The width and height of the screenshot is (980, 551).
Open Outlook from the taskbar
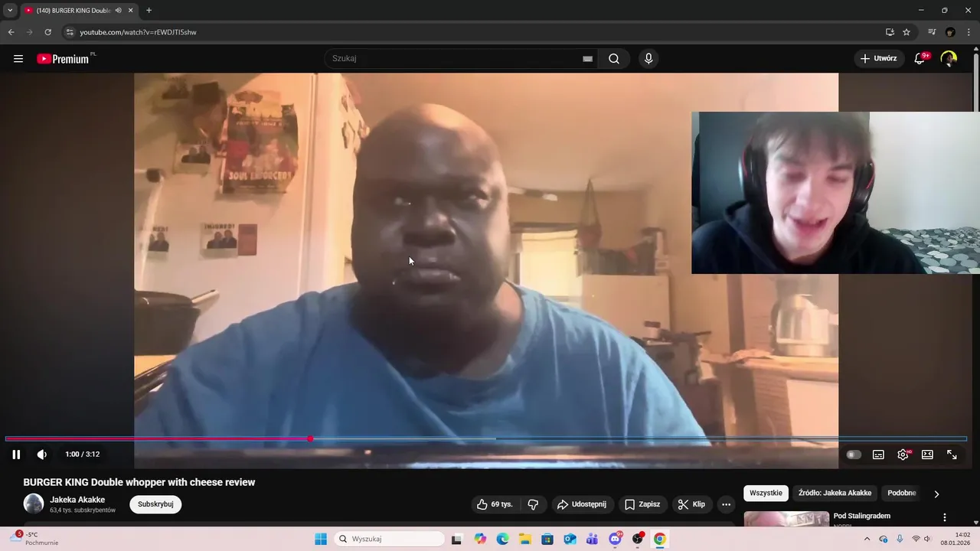(x=570, y=539)
